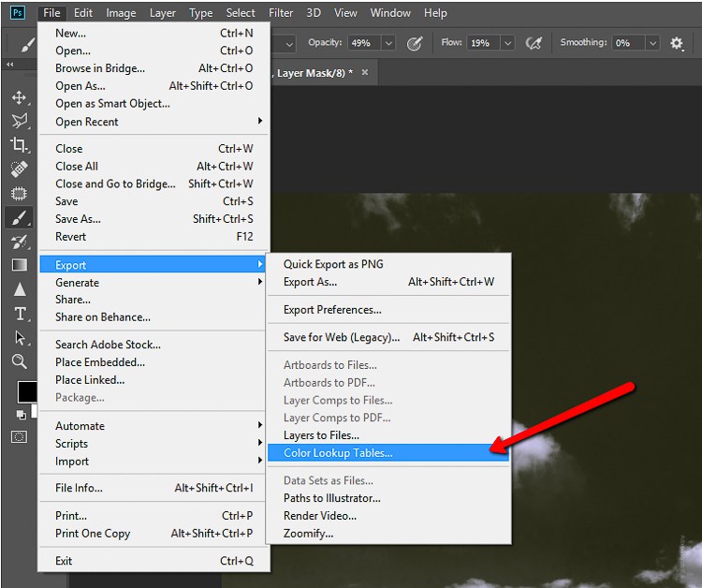Open the Opacity 49% dropdown arrow
The image size is (702, 588).
(x=388, y=43)
